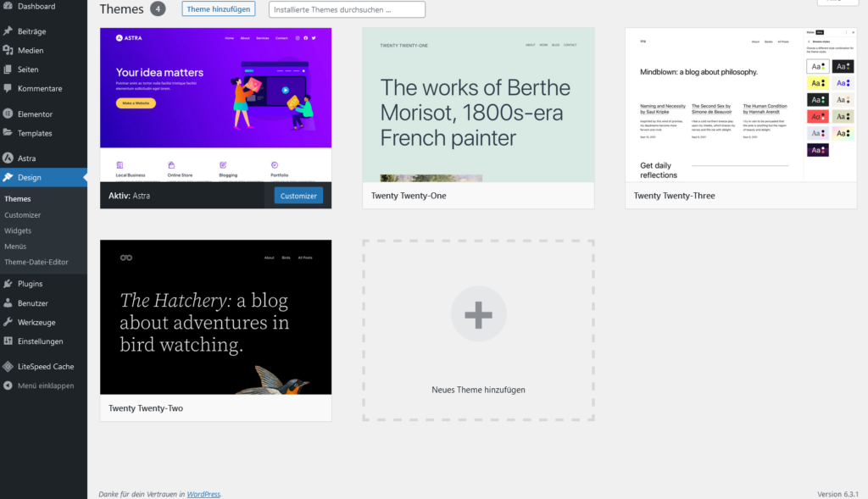Click the Elementor icon in sidebar
Screen dimensions: 868x499
click(8, 114)
